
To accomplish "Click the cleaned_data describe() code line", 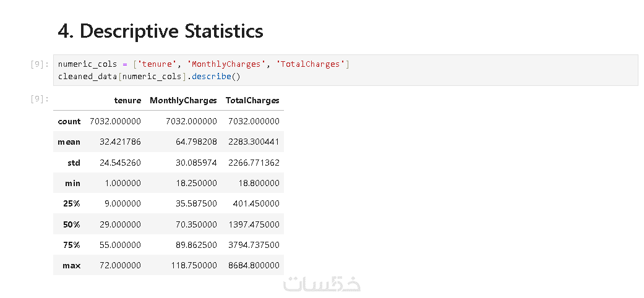I will (x=149, y=77).
